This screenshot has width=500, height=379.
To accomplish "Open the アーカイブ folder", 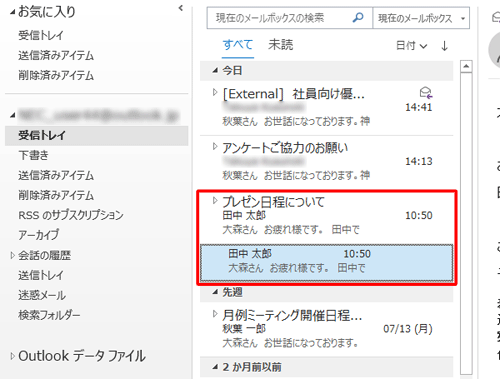I will (38, 235).
